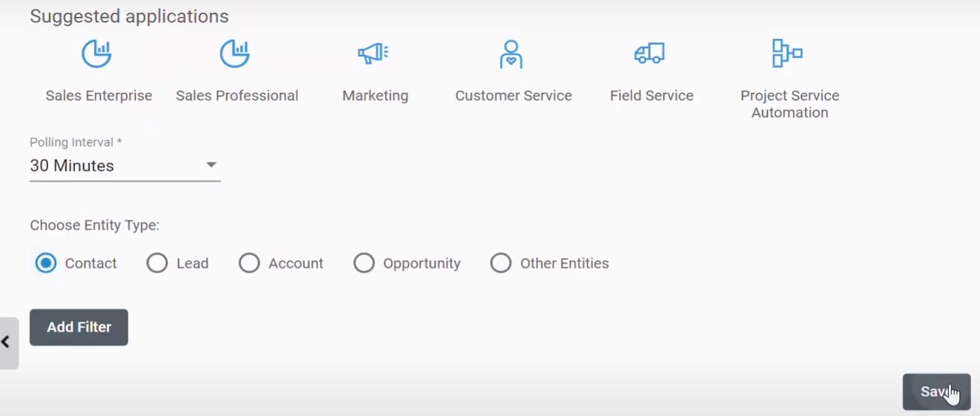The image size is (980, 416).
Task: Click the Field Service label
Action: tap(652, 96)
